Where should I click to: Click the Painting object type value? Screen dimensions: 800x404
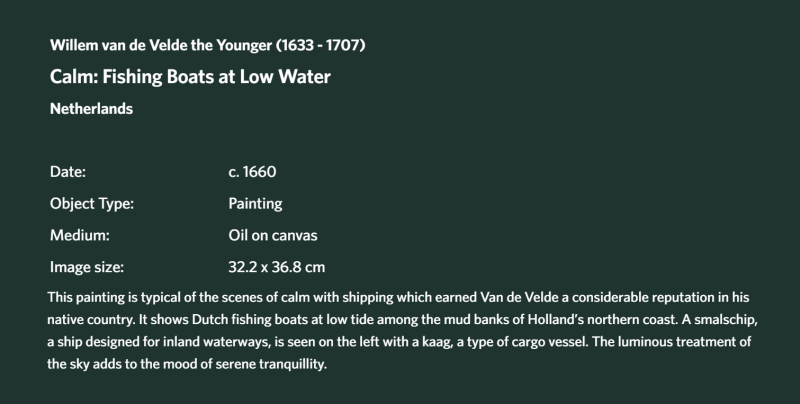click(255, 204)
